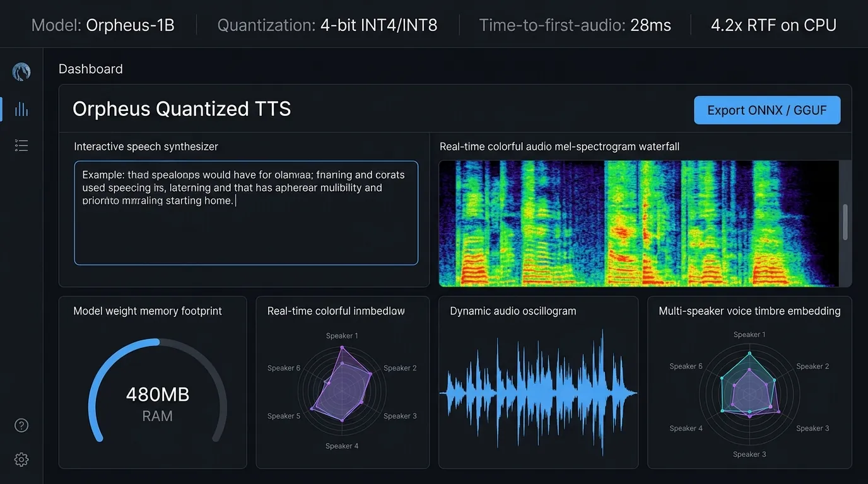This screenshot has height=484, width=868.
Task: Click the Orpheus Quantized TTS title
Action: pos(182,109)
